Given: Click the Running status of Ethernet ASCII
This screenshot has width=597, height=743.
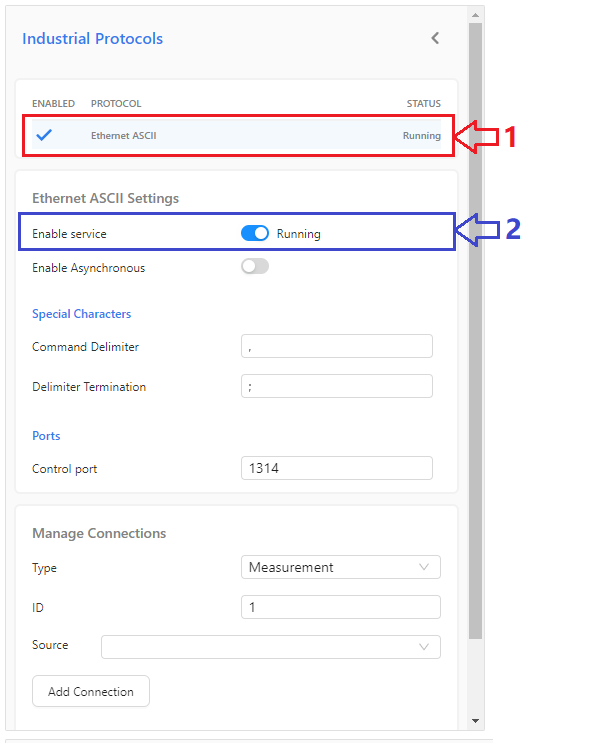Looking at the screenshot, I should click(x=421, y=136).
